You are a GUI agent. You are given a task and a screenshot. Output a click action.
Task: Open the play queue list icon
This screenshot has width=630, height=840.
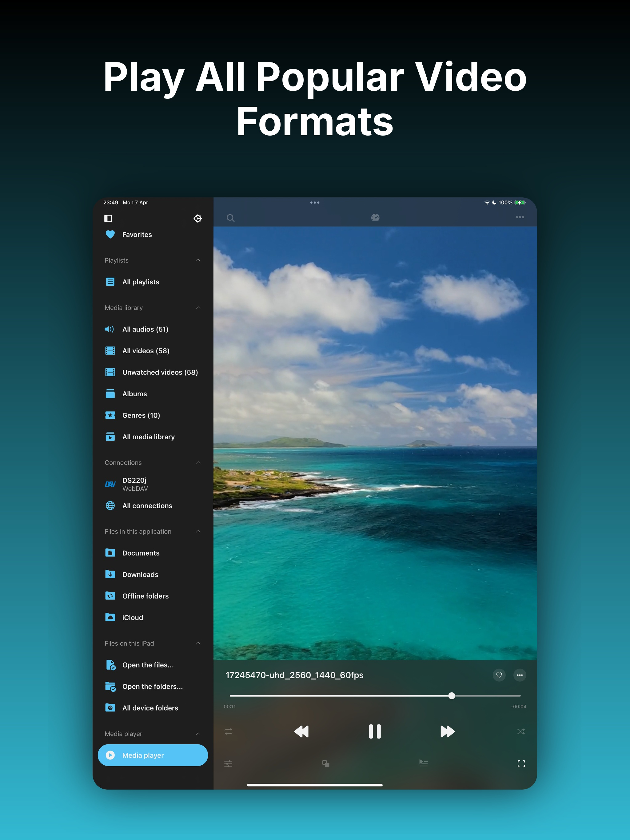tap(423, 763)
